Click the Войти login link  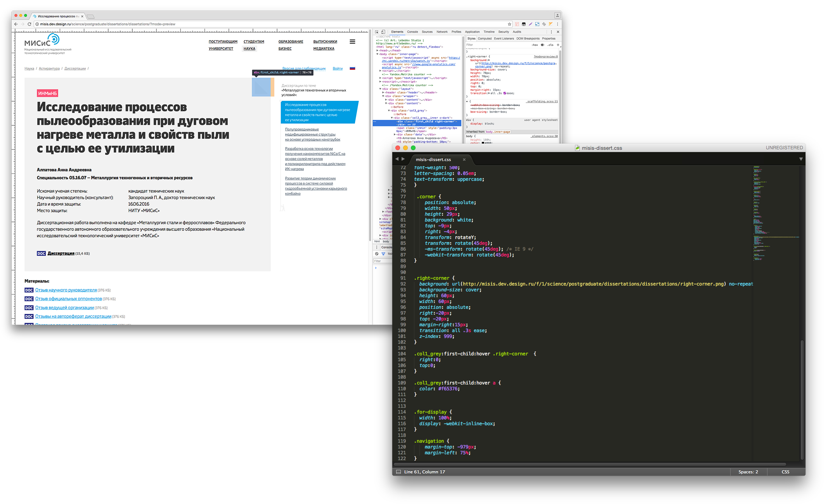(x=338, y=68)
